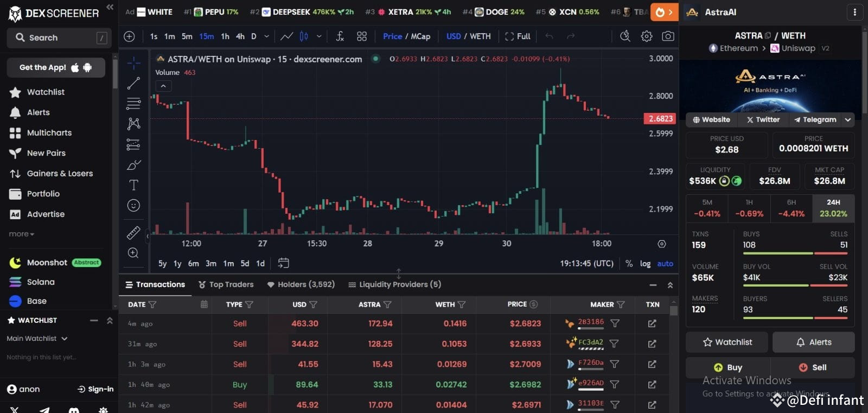Click the left sidebar scrollbar
The image size is (868, 413).
pos(115,73)
